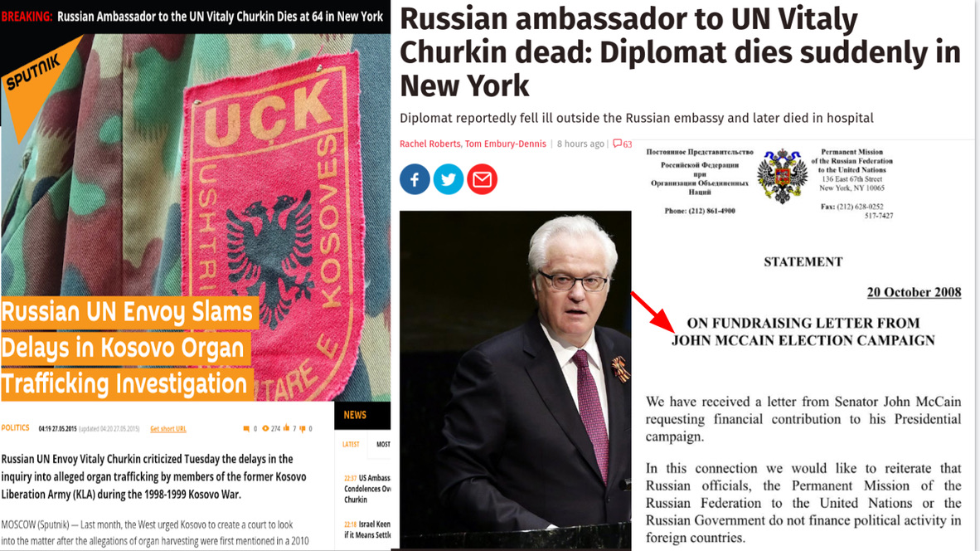Click the thumbs up like icon
980x551 pixels.
click(286, 428)
